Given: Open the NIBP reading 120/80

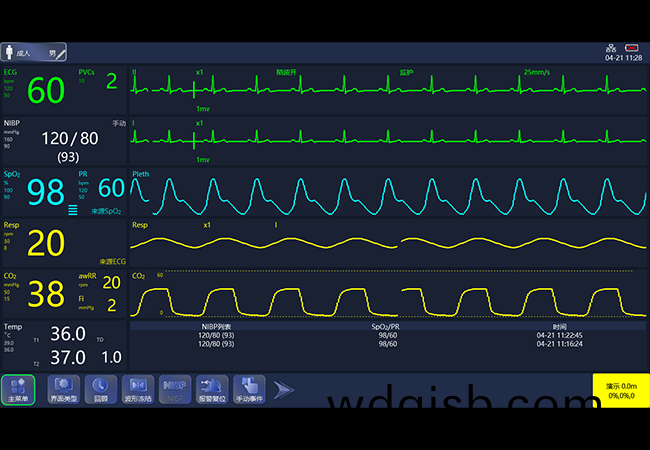Looking at the screenshot, I should 70,138.
